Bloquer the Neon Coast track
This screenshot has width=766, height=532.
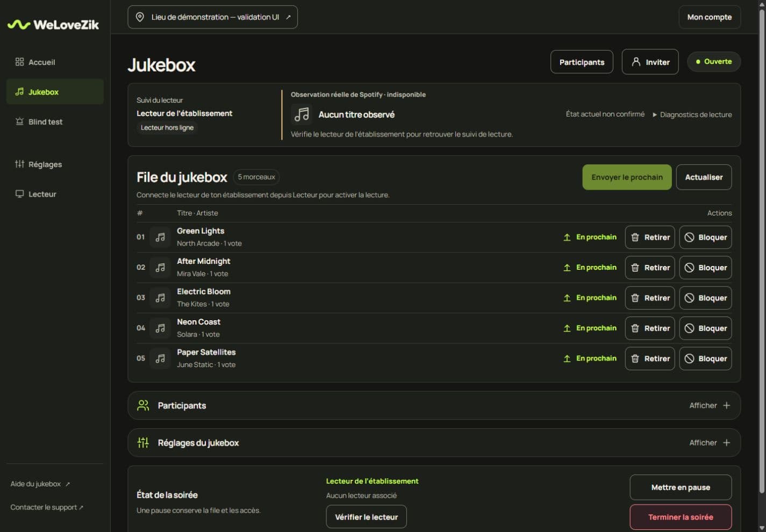pos(705,328)
